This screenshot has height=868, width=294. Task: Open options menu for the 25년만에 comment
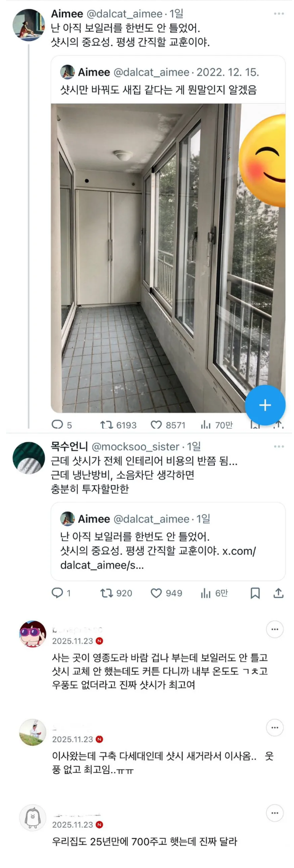coord(275,813)
